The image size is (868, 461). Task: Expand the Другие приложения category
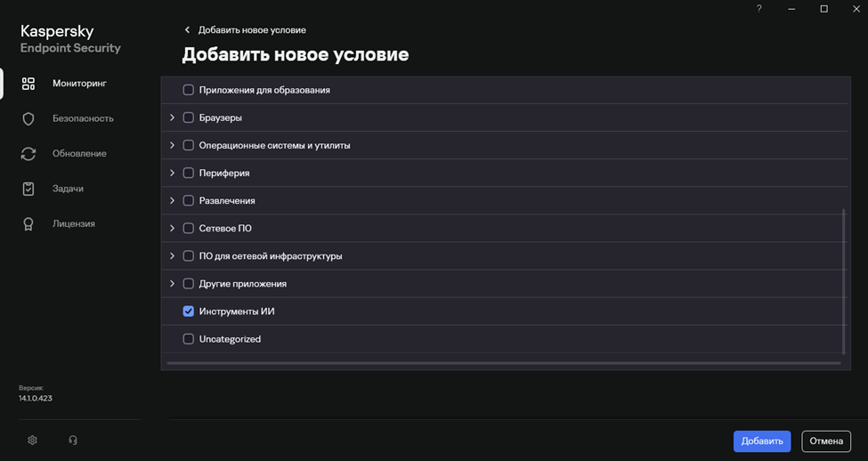point(172,283)
